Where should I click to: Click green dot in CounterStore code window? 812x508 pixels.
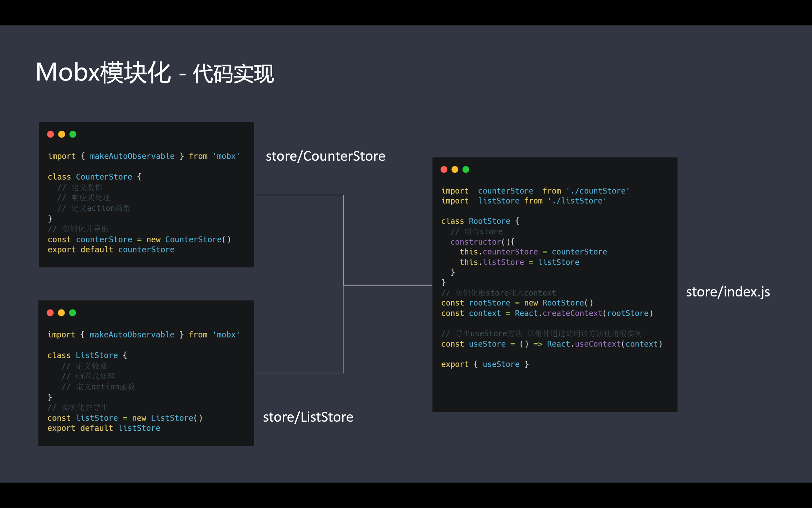(73, 134)
